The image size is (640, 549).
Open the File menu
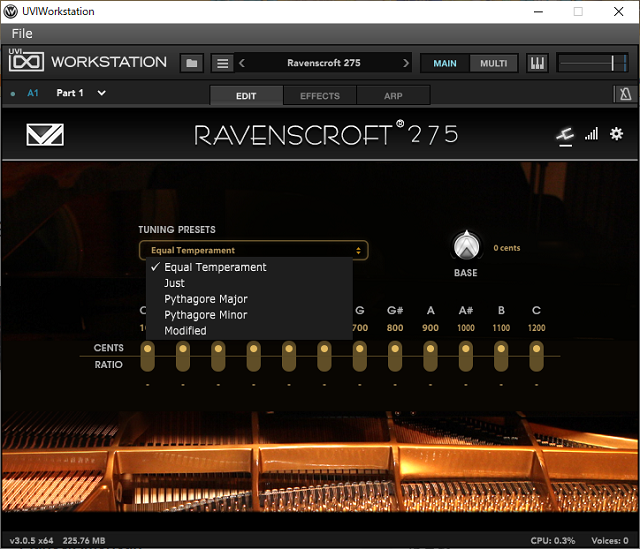(22, 33)
